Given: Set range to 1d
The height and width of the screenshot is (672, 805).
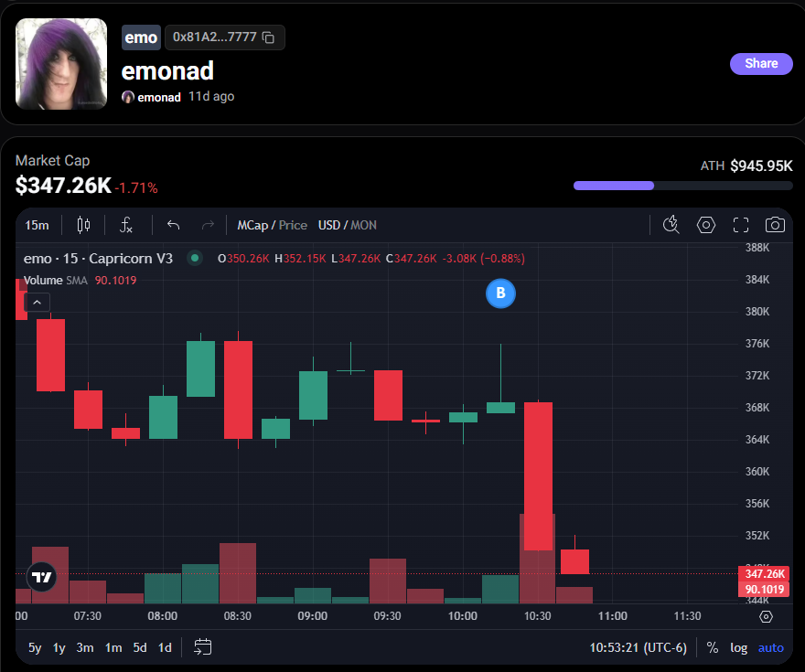Looking at the screenshot, I should click(165, 648).
